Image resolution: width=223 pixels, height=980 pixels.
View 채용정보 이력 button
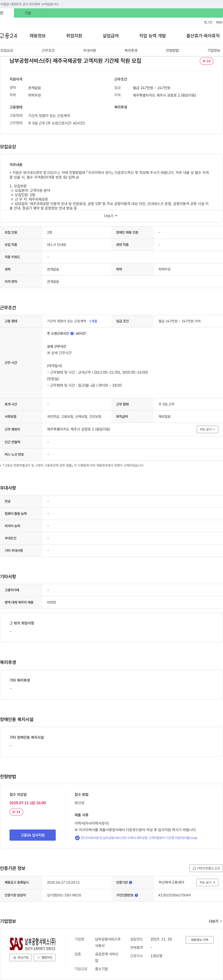click(199, 940)
